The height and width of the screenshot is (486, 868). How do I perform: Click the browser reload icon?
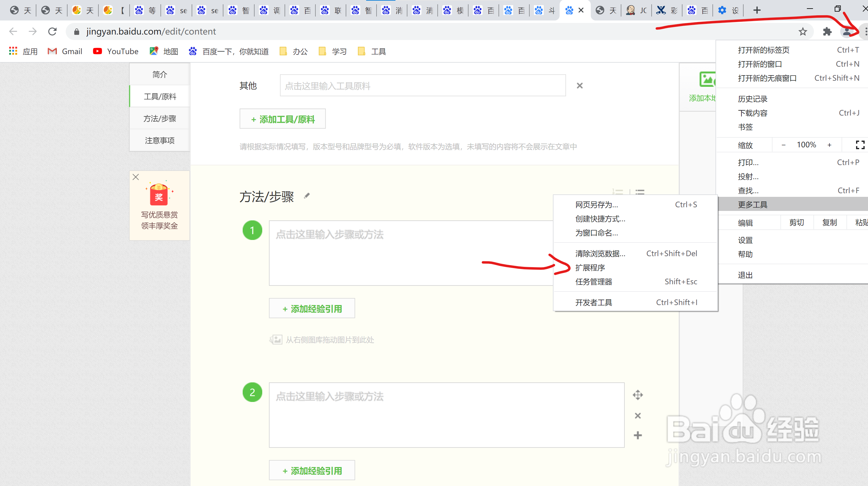[x=52, y=32]
